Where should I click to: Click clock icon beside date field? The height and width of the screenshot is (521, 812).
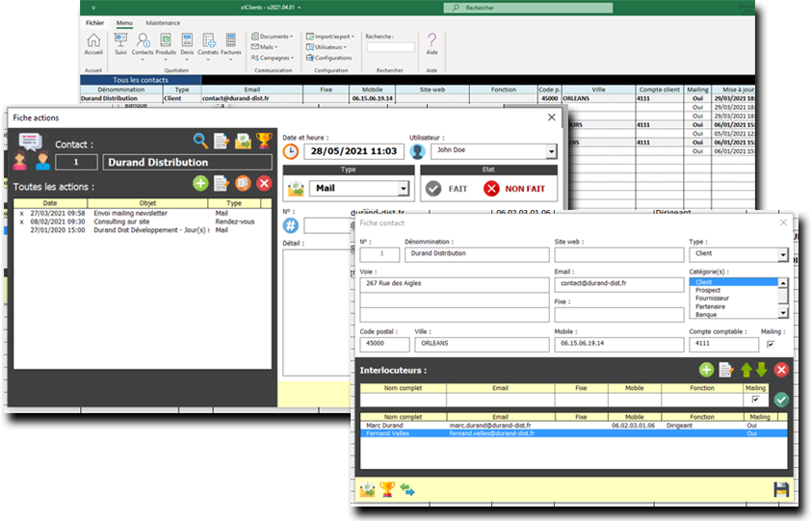(x=291, y=152)
